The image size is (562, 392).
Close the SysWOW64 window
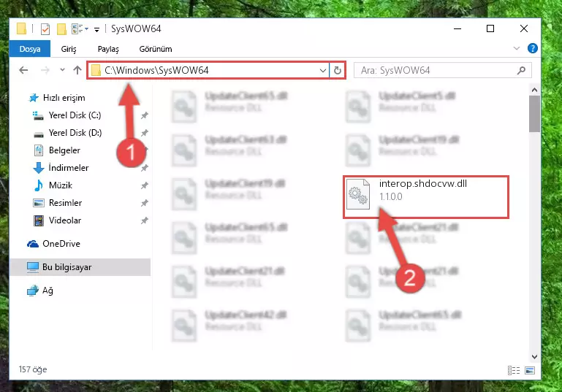click(x=524, y=28)
